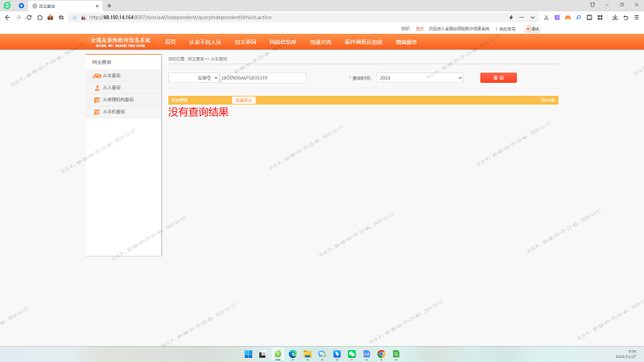The height and width of the screenshot is (362, 644).
Task: Open a new browser tab
Action: pyautogui.click(x=109, y=5)
